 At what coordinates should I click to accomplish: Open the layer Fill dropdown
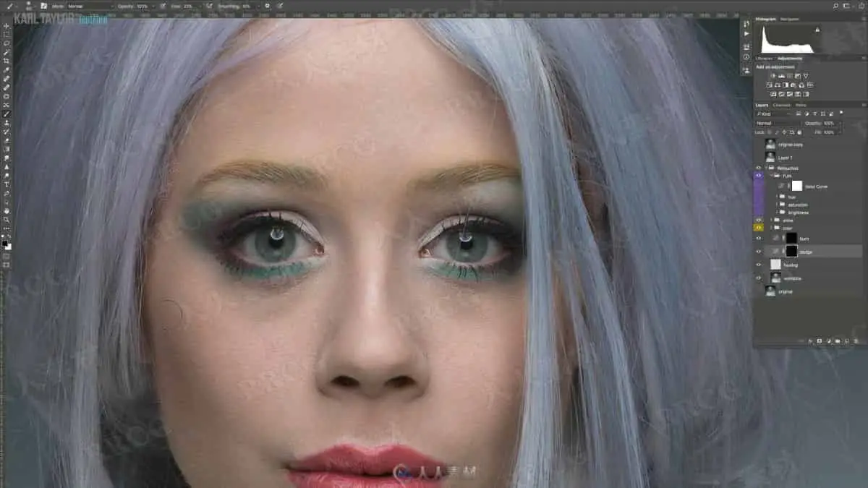click(x=841, y=132)
